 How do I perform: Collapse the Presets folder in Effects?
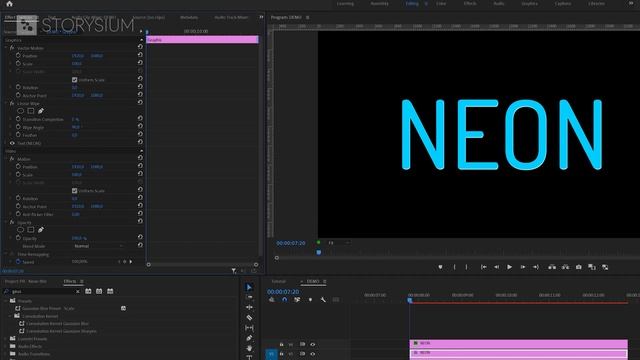tap(6, 301)
